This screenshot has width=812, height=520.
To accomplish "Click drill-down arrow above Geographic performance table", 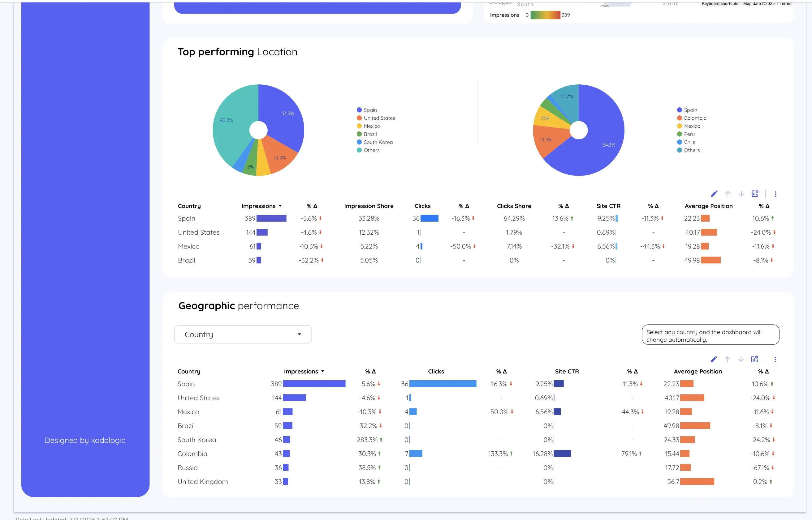I will (741, 359).
